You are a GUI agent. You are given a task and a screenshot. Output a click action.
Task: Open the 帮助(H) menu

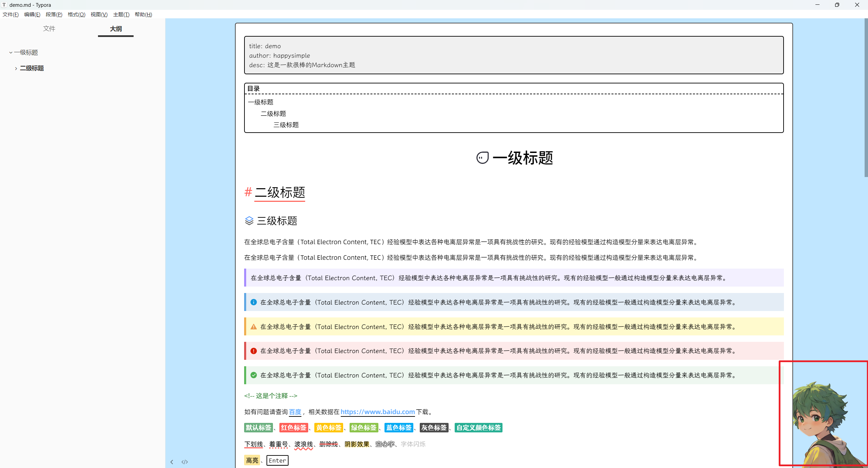click(x=143, y=15)
